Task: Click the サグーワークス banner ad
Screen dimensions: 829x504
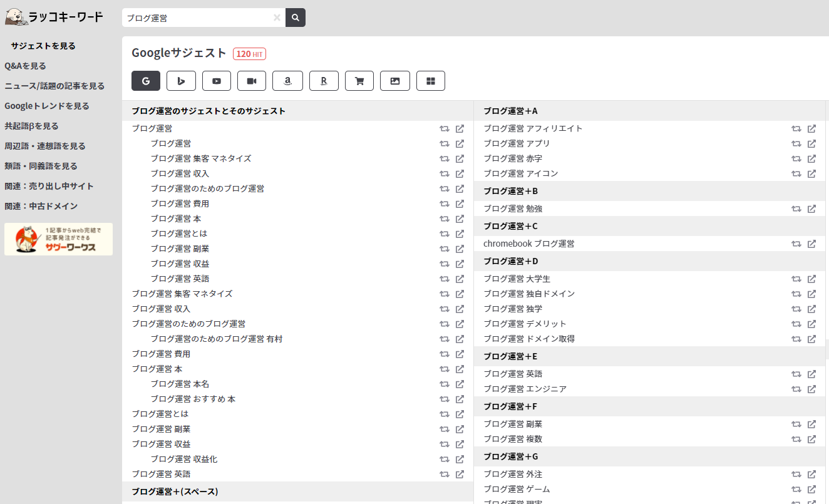Action: 58,239
